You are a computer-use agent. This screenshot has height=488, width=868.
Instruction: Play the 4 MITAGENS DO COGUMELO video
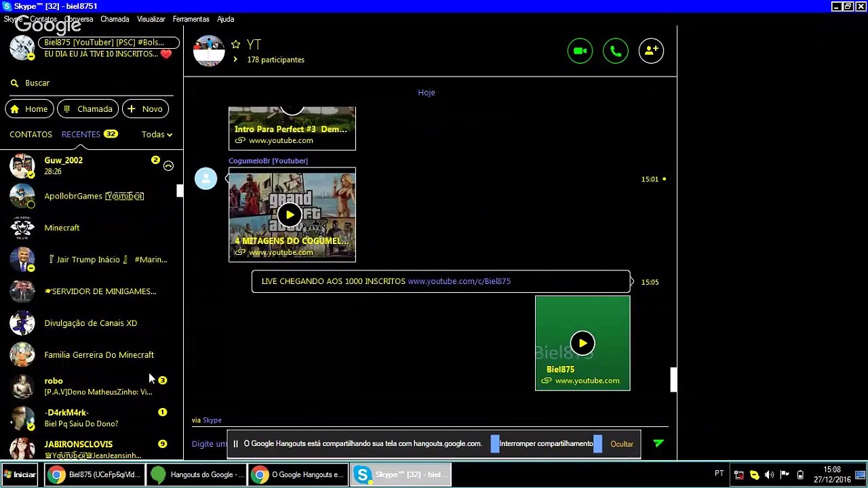tap(290, 215)
